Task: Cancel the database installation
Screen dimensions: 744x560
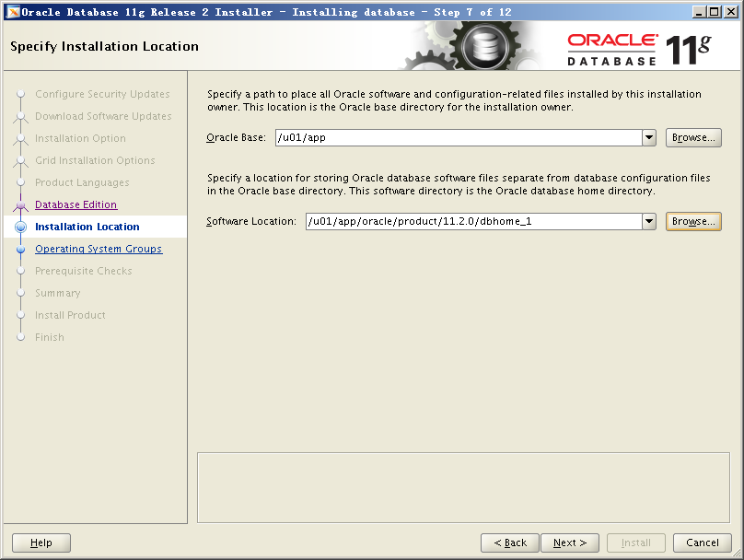Action: (x=702, y=542)
